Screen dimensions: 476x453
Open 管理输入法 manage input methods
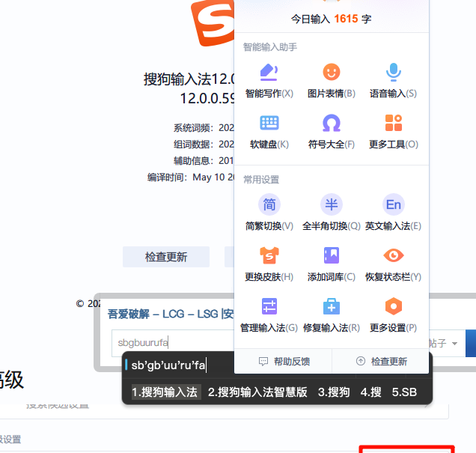pos(269,315)
